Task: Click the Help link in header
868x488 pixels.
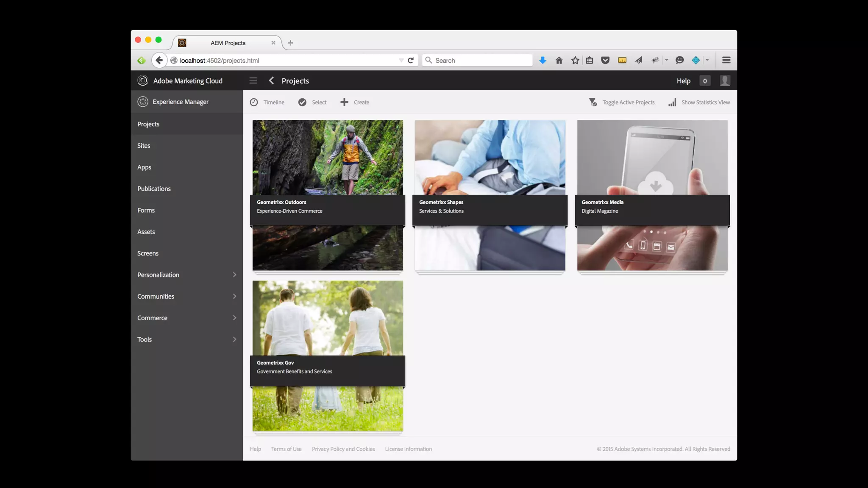Action: point(683,80)
